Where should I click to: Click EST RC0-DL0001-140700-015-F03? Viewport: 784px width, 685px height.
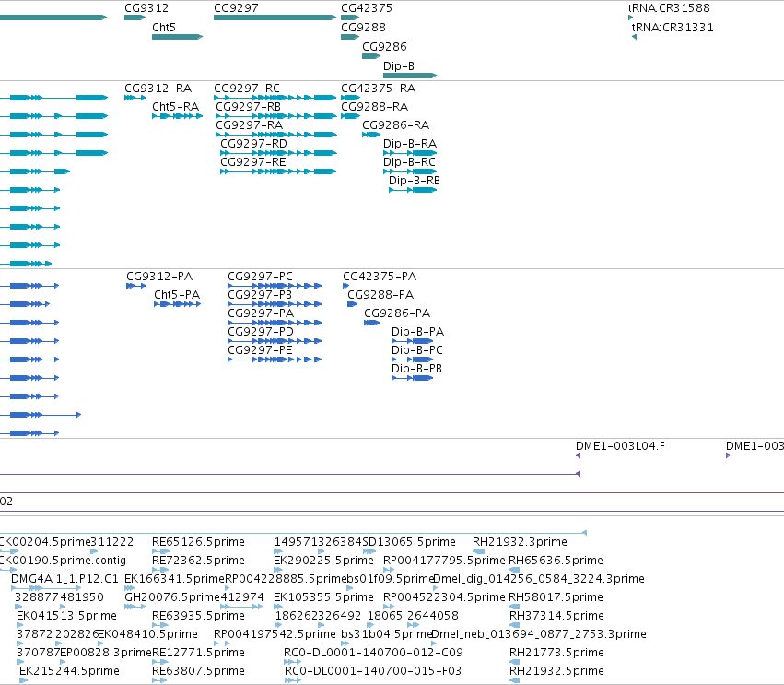click(x=373, y=672)
